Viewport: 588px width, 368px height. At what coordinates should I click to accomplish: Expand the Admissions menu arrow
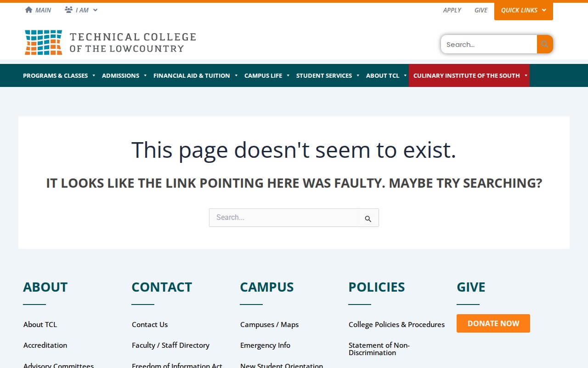click(145, 76)
